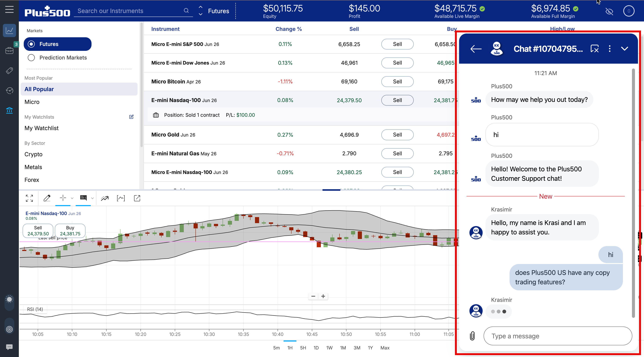Open chat options three-dot menu

pyautogui.click(x=610, y=49)
